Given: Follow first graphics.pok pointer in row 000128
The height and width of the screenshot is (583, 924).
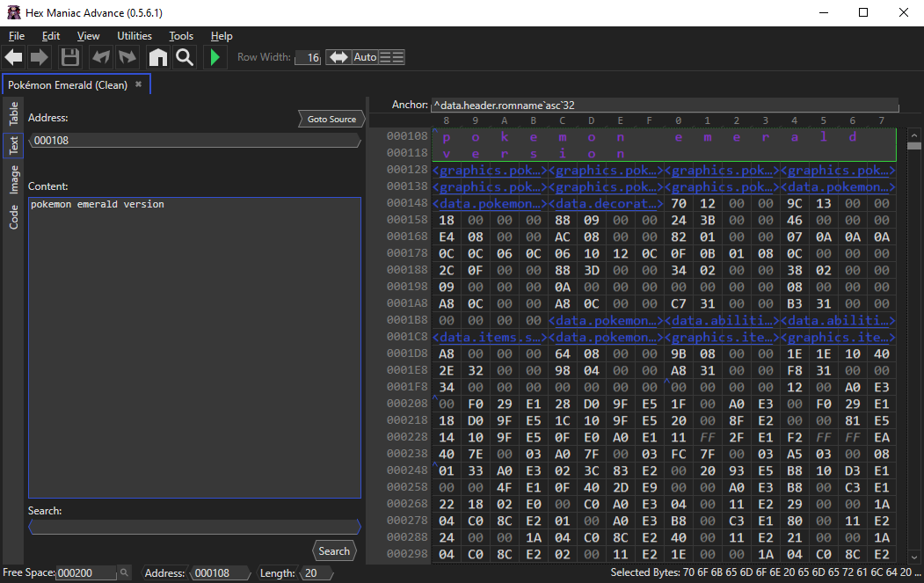Looking at the screenshot, I should point(491,170).
